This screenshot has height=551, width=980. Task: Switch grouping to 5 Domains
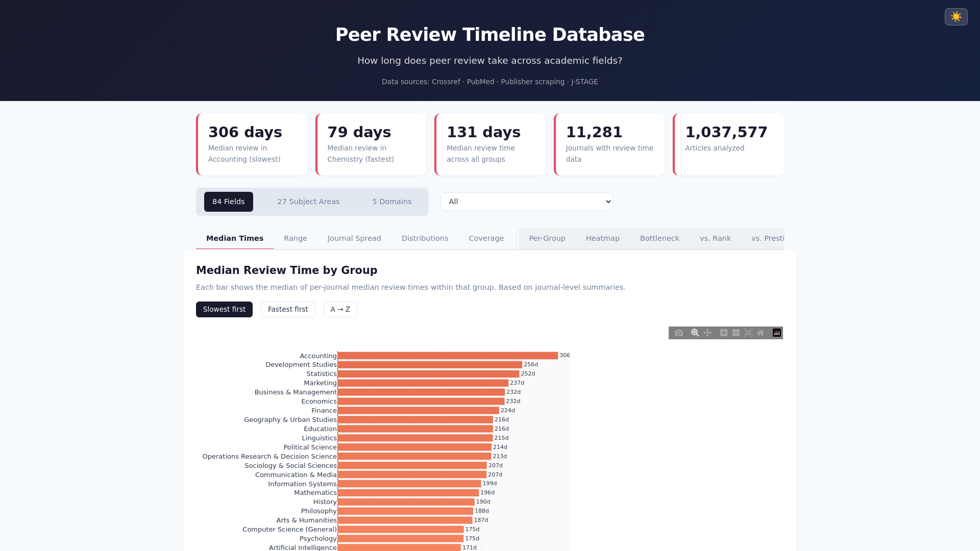[x=392, y=202]
